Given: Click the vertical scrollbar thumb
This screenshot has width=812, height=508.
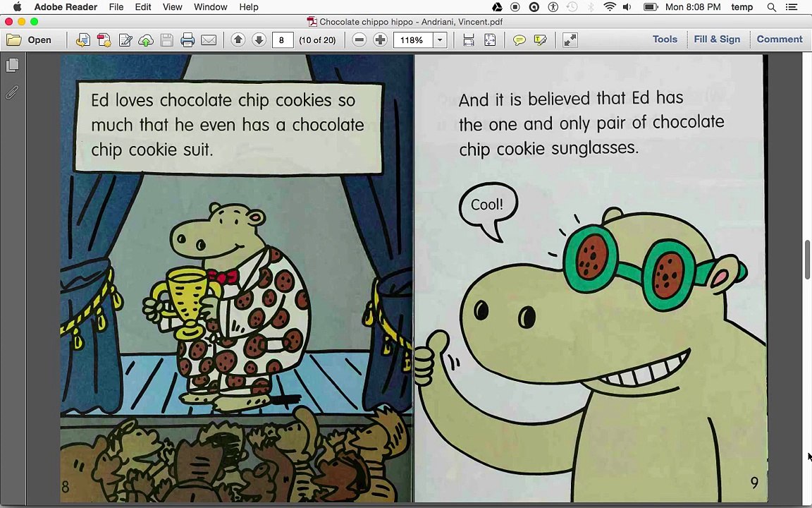Looking at the screenshot, I should pos(807,260).
